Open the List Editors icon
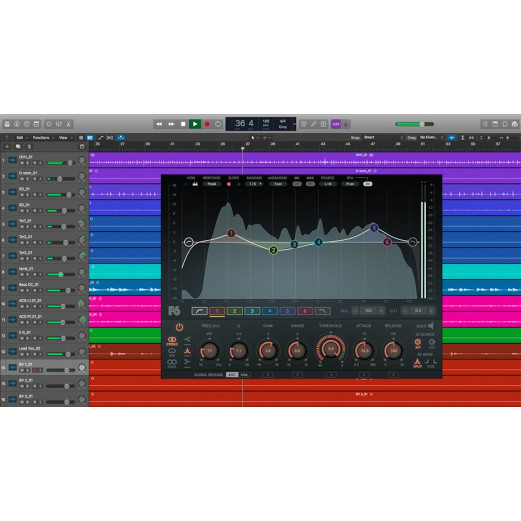The width and height of the screenshot is (521, 521). (485, 124)
